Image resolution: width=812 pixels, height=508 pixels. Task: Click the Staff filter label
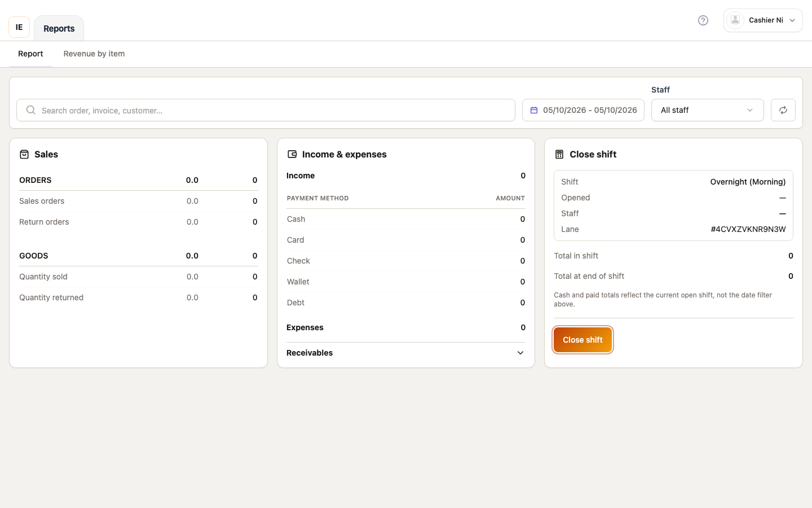point(660,90)
